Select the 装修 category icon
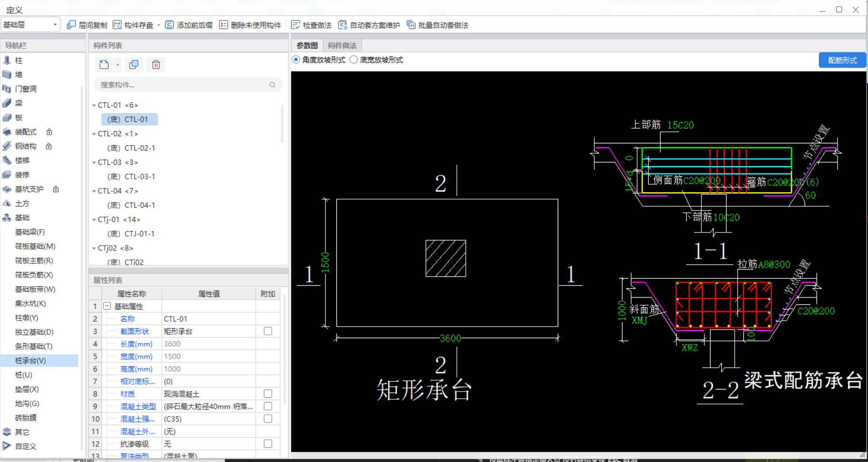The height and width of the screenshot is (462, 868). 7,174
